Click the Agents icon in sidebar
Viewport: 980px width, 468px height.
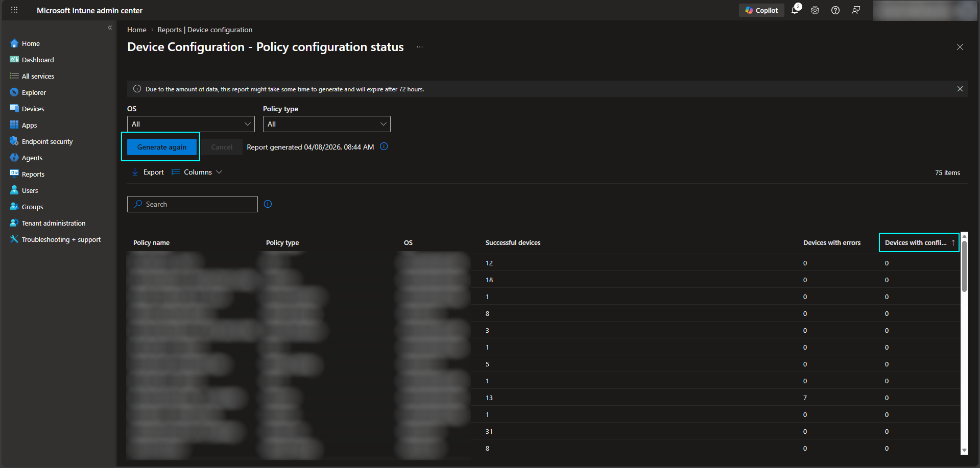pos(14,158)
